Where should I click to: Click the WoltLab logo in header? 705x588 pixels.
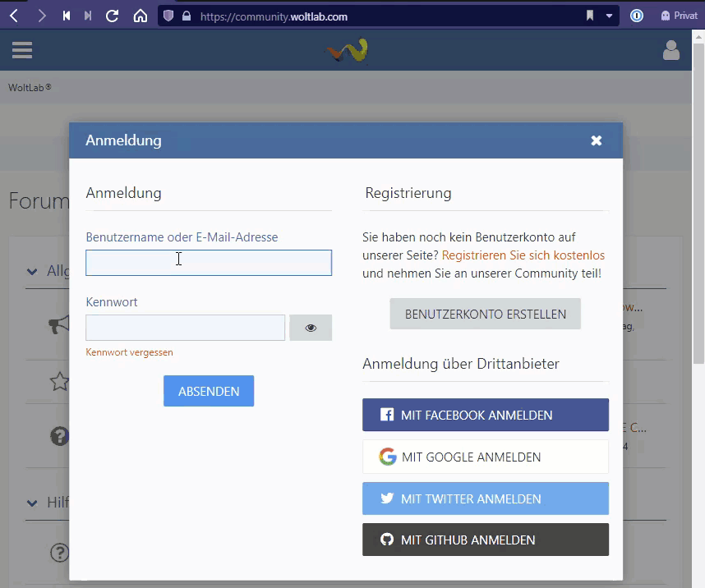click(348, 51)
